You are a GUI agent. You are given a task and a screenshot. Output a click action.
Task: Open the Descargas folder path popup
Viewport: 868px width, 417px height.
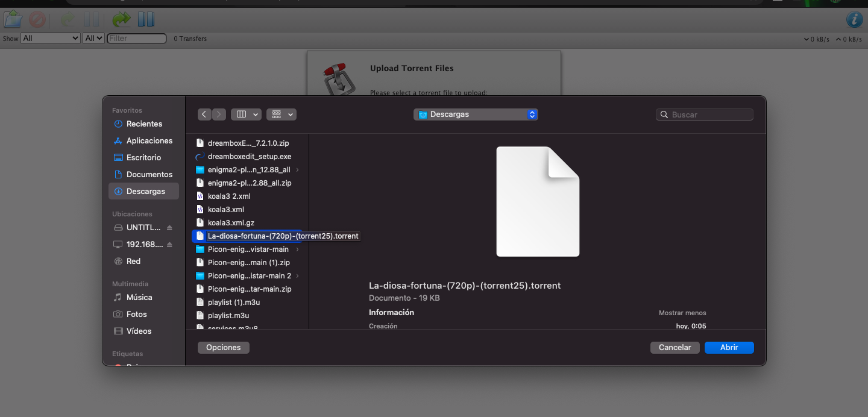pos(476,114)
